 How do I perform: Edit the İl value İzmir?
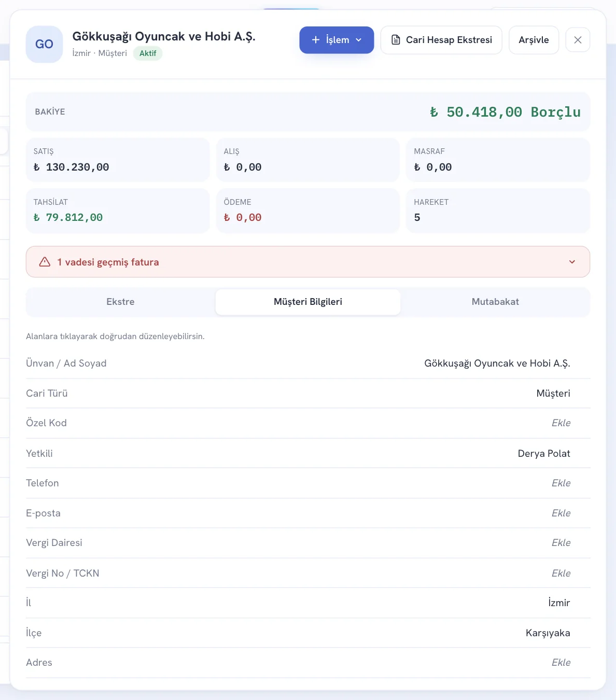point(559,603)
